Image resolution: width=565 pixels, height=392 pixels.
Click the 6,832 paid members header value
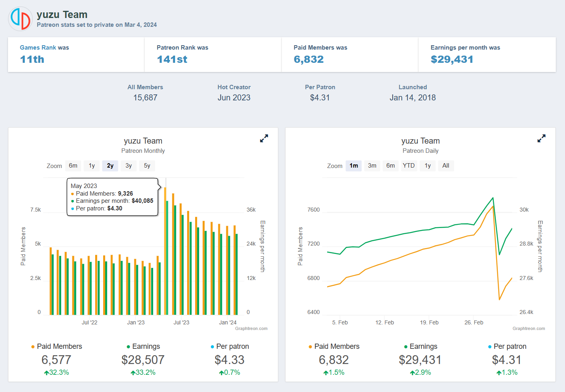[x=309, y=59]
